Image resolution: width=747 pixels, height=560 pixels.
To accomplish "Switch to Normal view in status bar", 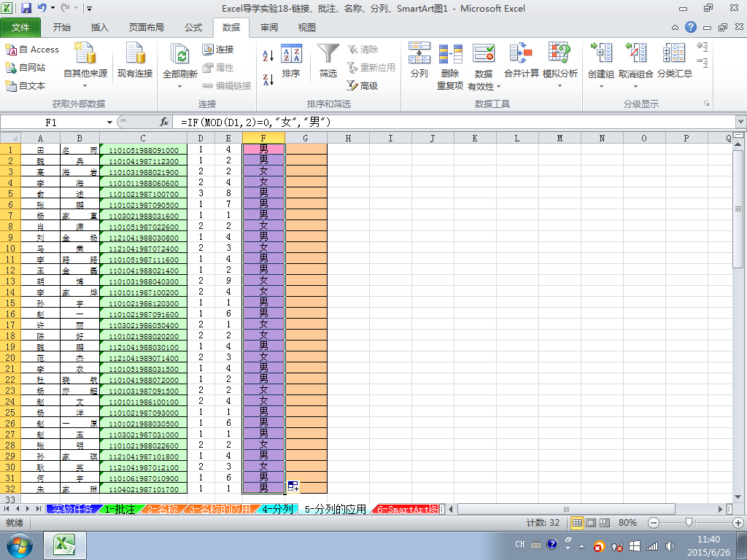I will point(577,523).
